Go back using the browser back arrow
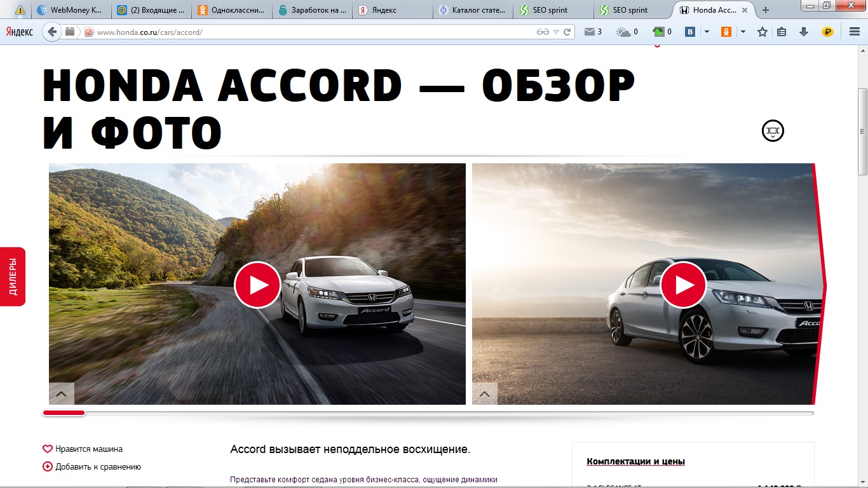The image size is (868, 488). point(53,32)
